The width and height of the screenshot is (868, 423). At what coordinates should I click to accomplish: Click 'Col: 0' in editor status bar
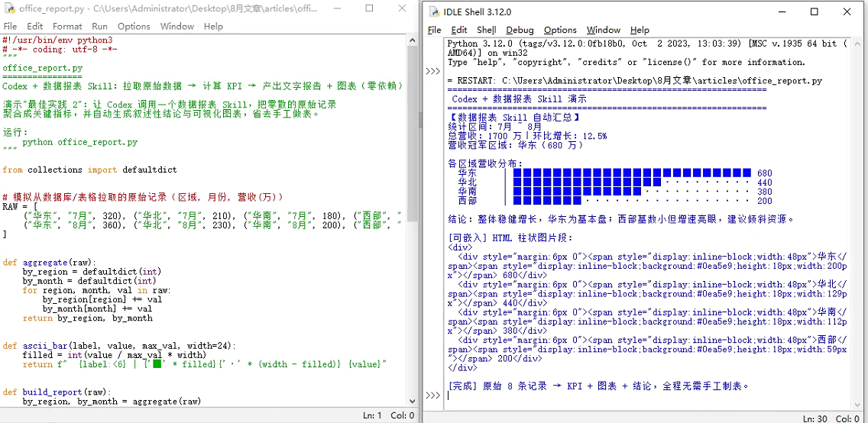click(x=403, y=416)
